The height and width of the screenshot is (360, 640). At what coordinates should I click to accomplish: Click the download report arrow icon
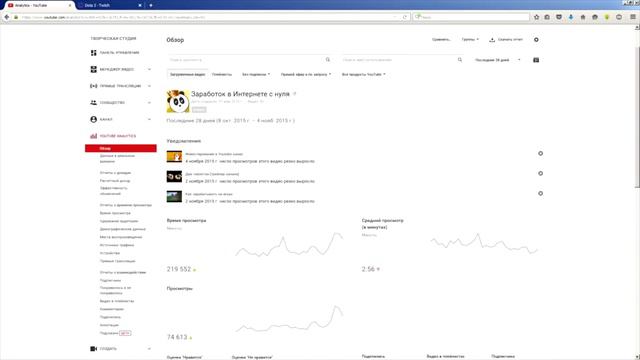[x=492, y=40]
